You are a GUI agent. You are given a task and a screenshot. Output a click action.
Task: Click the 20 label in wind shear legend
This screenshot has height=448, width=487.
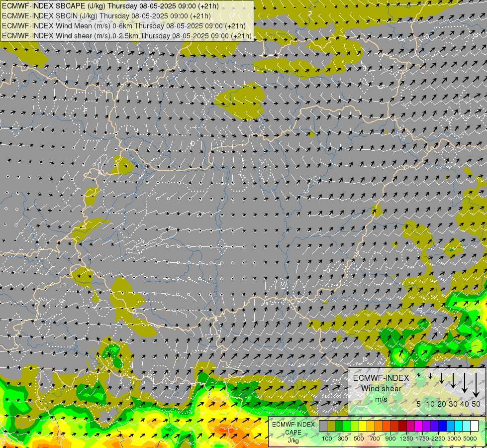tap(442, 404)
